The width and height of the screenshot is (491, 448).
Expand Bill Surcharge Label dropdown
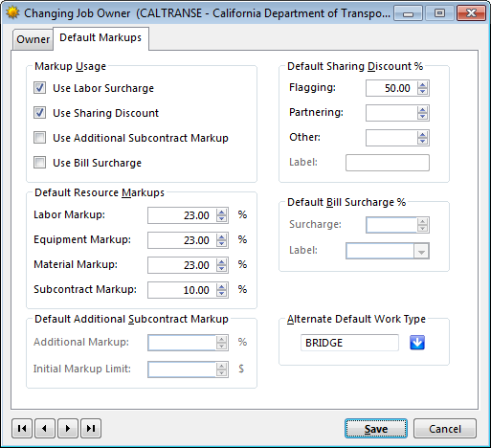[421, 251]
